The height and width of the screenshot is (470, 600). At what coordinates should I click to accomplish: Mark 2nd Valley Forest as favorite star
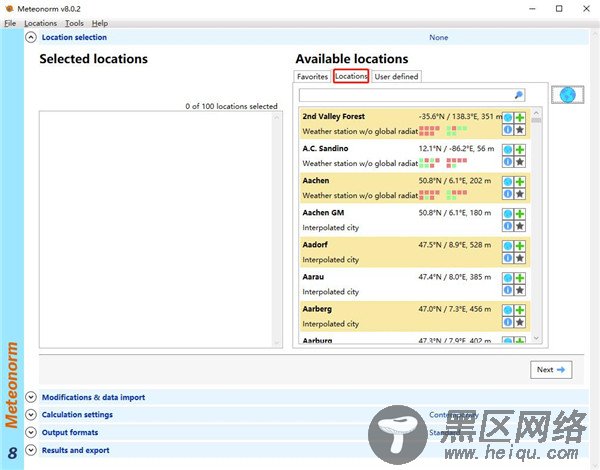[520, 130]
